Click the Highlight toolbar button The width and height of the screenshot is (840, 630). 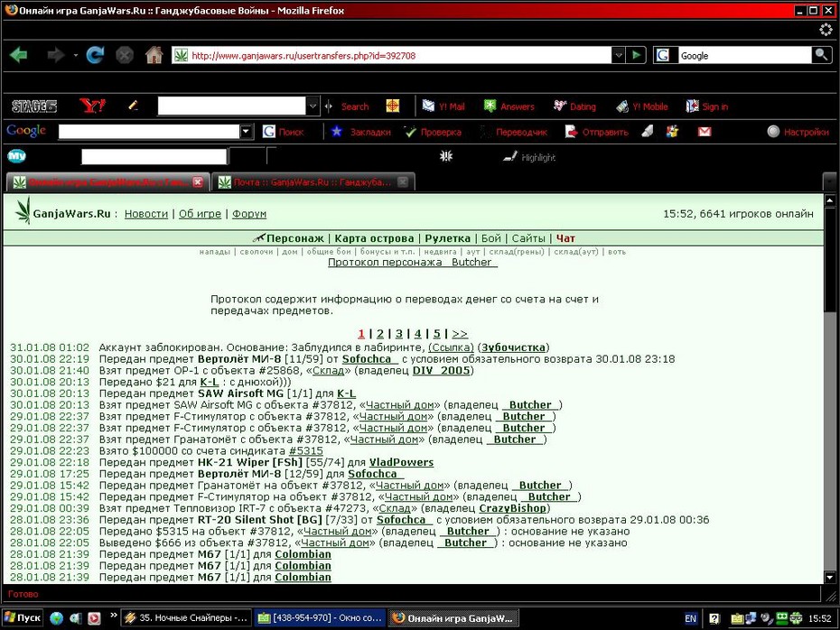tap(529, 157)
